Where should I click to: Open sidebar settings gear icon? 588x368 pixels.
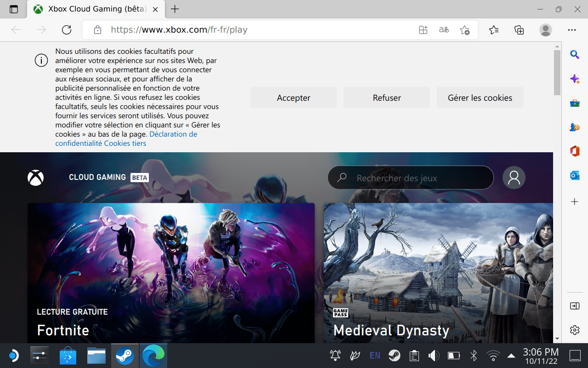(x=575, y=330)
